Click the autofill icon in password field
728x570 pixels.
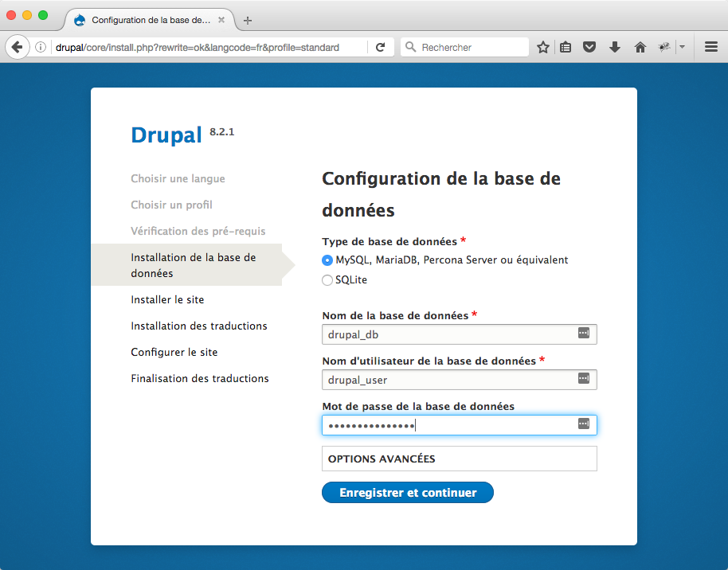tap(584, 424)
